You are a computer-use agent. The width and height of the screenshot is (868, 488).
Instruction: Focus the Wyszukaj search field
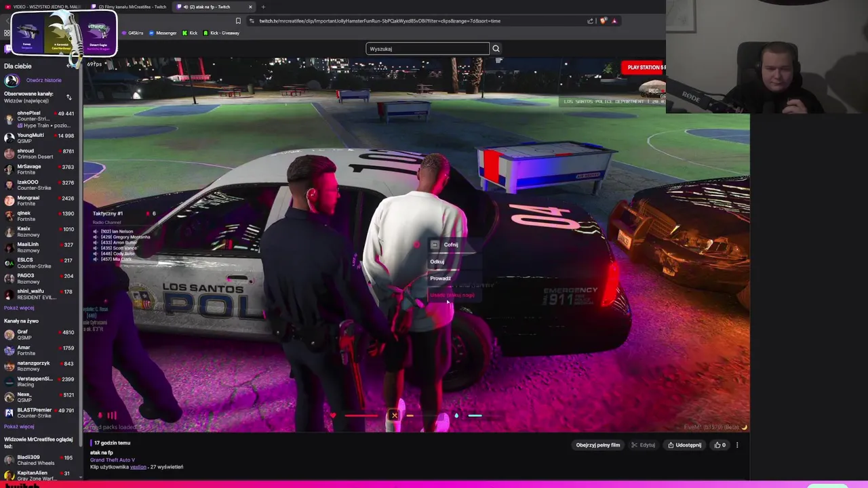(x=427, y=49)
